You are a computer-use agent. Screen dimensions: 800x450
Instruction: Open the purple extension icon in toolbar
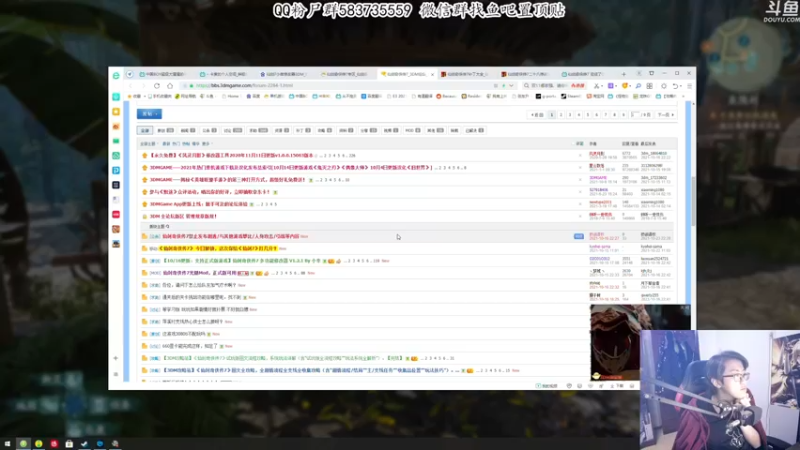610,86
